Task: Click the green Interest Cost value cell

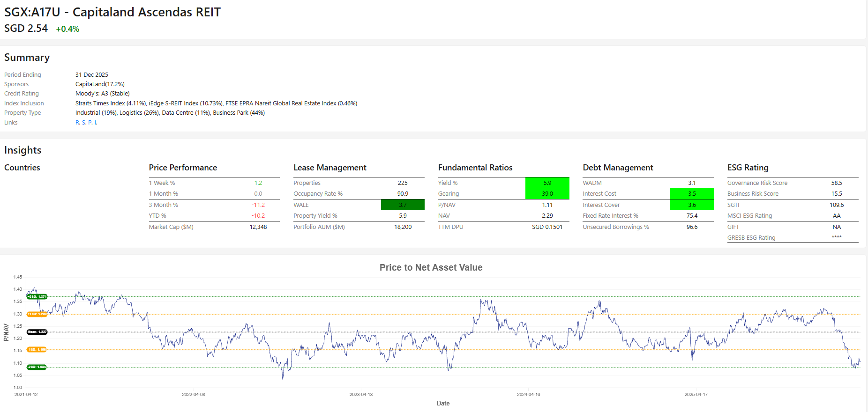Action: (692, 194)
